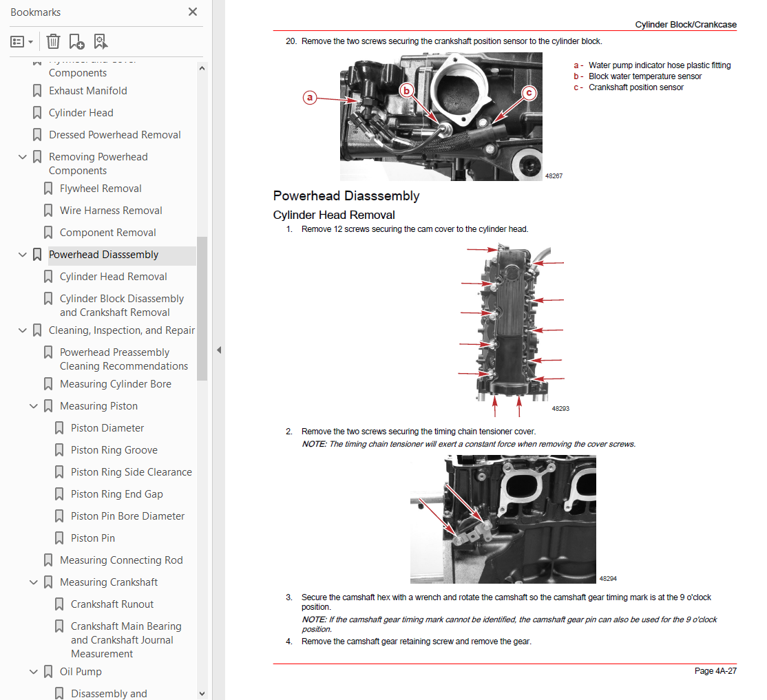Jump to Flywheel Removal bookmark
The image size is (767, 700).
(x=101, y=189)
